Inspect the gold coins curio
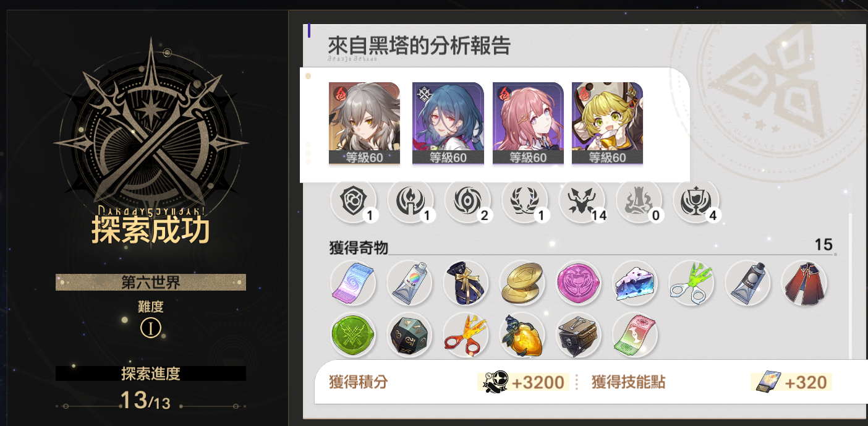Screen dimensions: 868x426 [x=522, y=283]
